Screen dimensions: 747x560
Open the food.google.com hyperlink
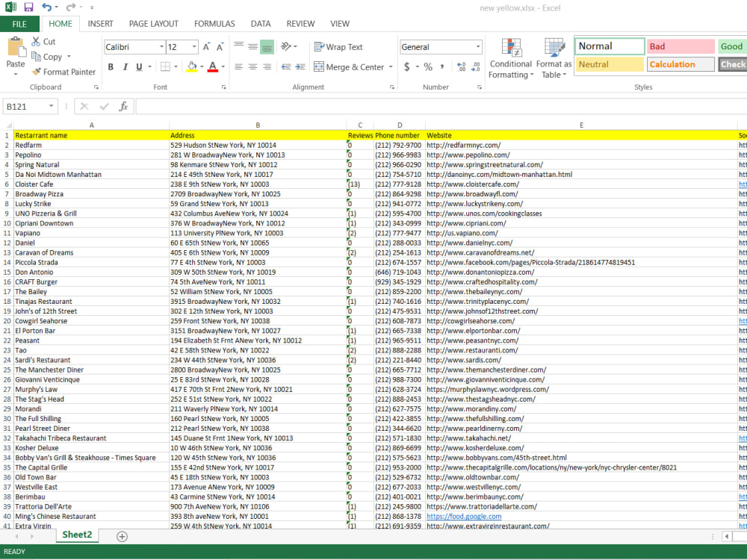coord(464,517)
